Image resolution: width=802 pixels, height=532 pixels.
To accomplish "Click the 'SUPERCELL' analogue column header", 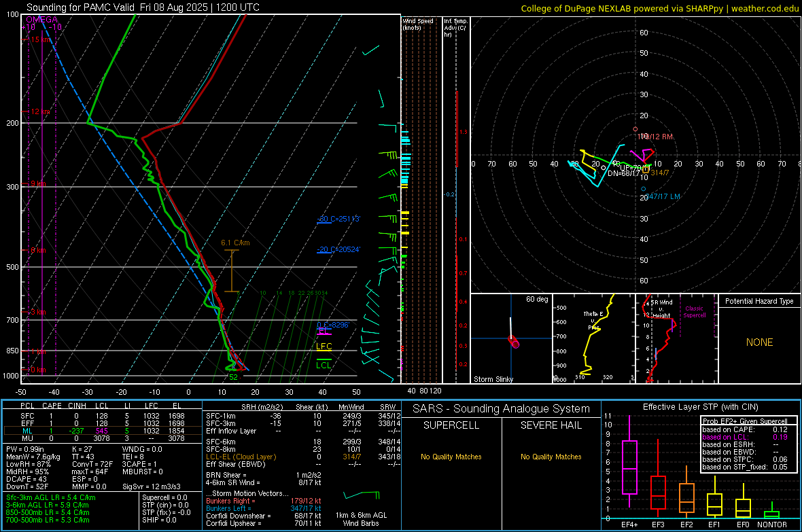I will click(451, 425).
